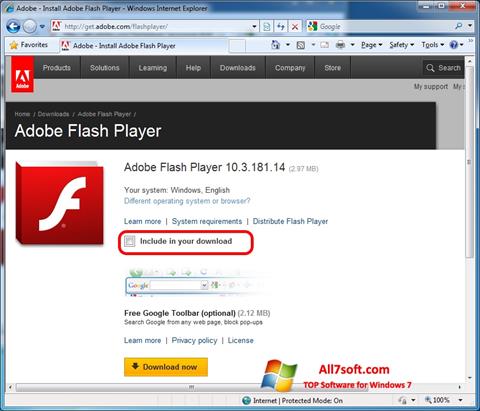480x411 pixels.
Task: Click the Privacy policy link
Action: coord(194,340)
